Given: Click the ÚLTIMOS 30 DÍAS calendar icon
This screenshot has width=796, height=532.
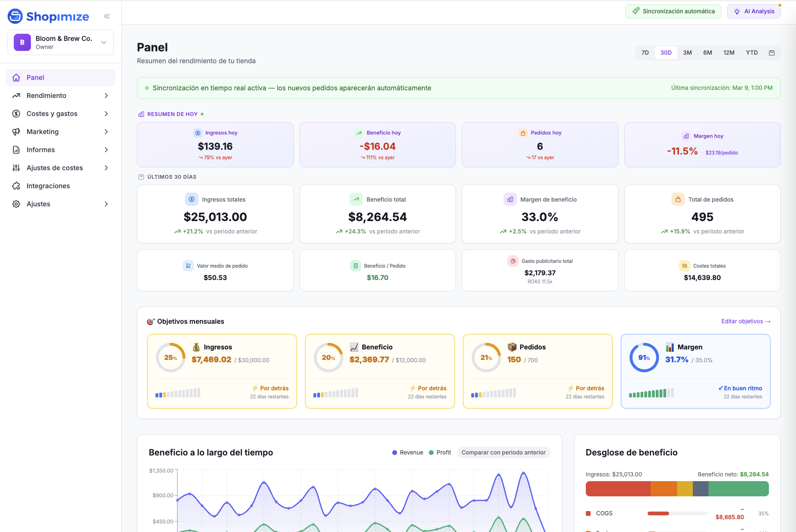Looking at the screenshot, I should click(x=141, y=177).
